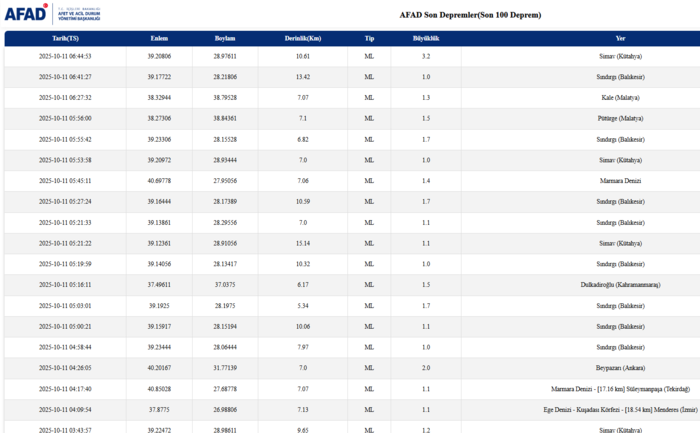
Task: Click the Boylam column header
Action: [225, 38]
